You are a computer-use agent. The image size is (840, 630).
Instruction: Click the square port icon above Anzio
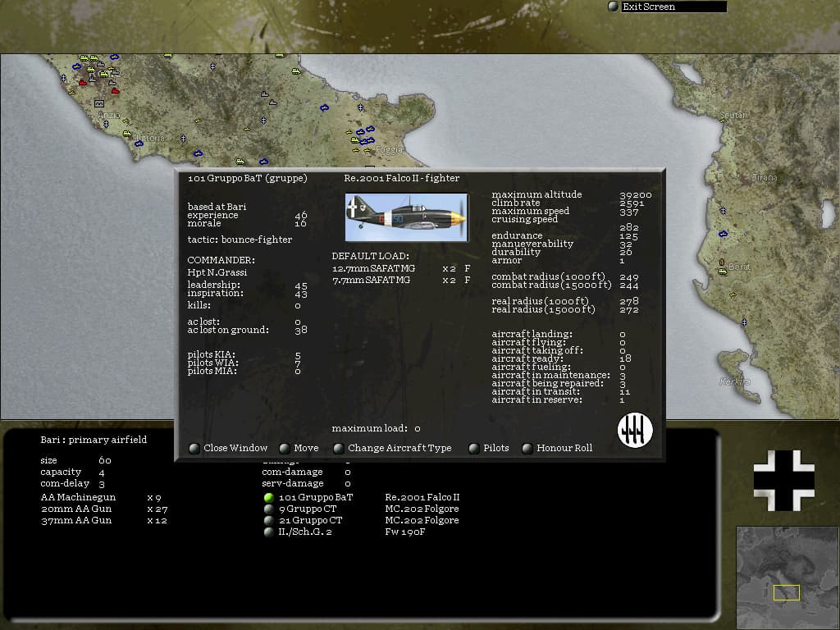[x=99, y=103]
